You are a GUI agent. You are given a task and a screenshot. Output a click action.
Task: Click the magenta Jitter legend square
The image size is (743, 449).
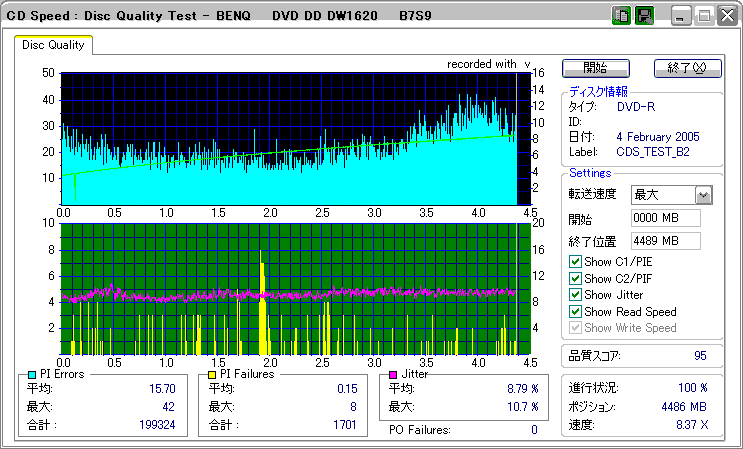394,374
